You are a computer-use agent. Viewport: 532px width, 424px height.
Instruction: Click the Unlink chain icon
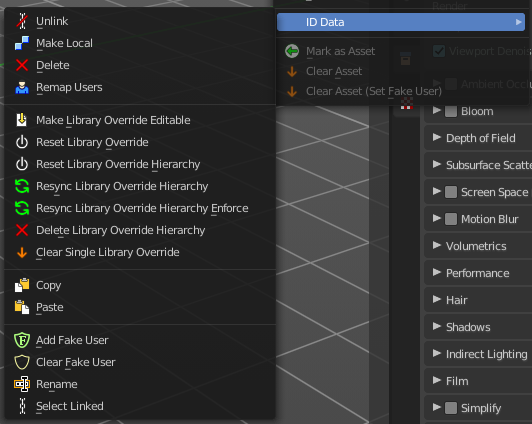tap(22, 21)
